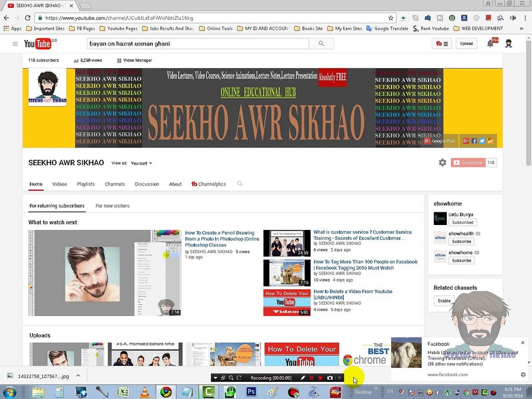Click the speaker extension icon in toolbar

pyautogui.click(x=513, y=18)
